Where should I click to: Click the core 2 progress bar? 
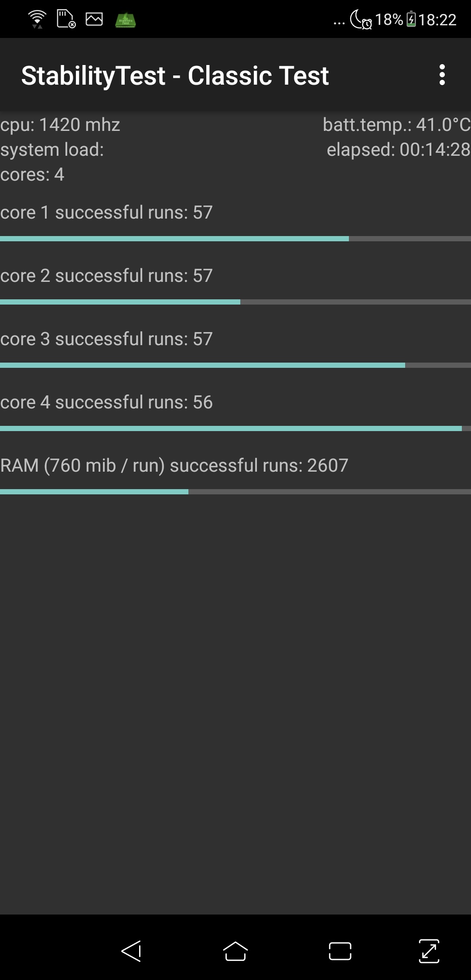point(235,302)
